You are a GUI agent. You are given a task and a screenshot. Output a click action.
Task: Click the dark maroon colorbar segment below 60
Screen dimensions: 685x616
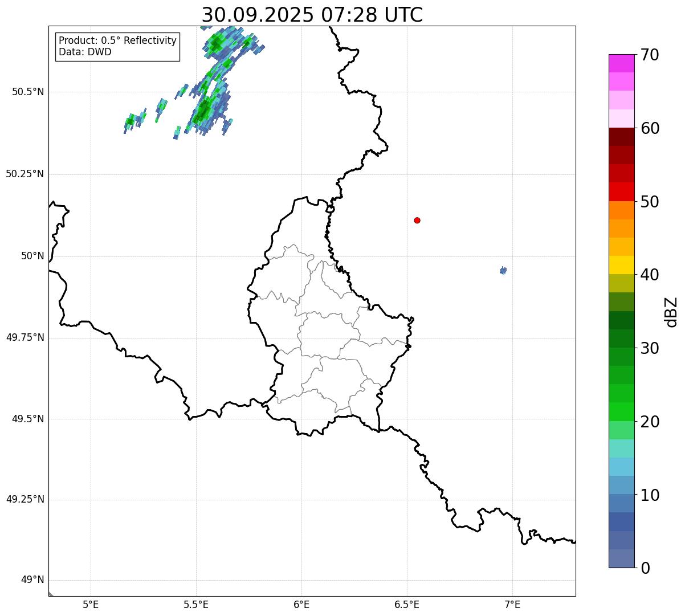[621, 137]
